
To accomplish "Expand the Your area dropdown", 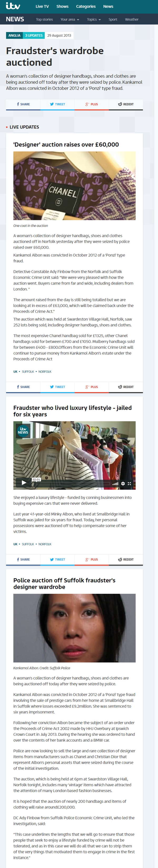I will 70,19.
